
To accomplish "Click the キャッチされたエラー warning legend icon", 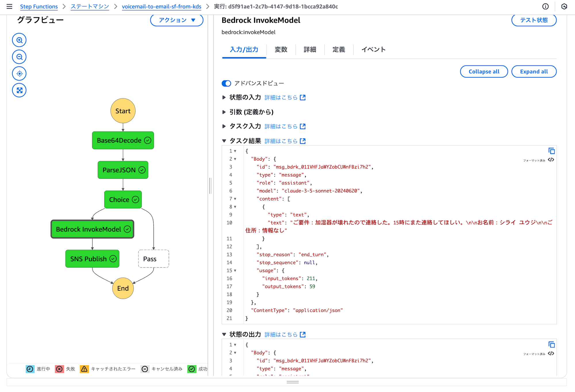I will 84,369.
